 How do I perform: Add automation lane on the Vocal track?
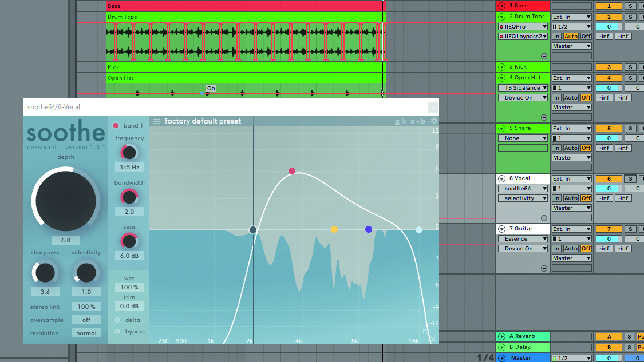pyautogui.click(x=544, y=218)
